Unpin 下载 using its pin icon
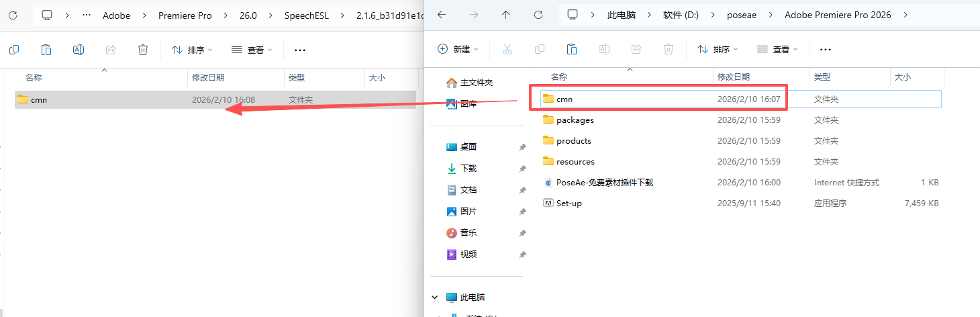This screenshot has width=980, height=317. click(x=522, y=169)
